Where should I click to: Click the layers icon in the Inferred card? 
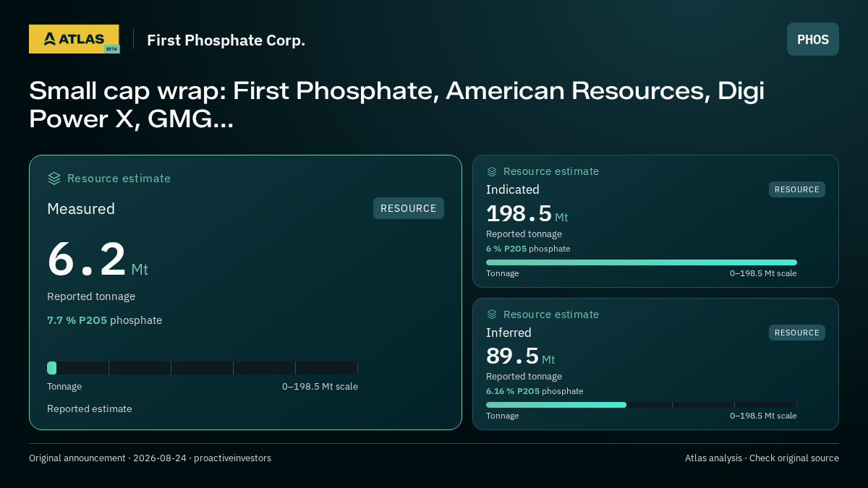[492, 314]
